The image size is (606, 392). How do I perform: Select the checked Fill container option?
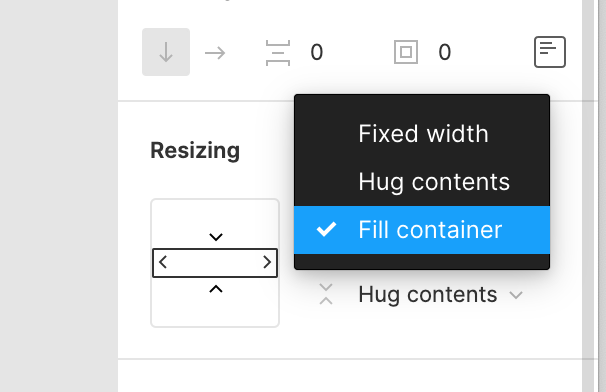pyautogui.click(x=422, y=230)
